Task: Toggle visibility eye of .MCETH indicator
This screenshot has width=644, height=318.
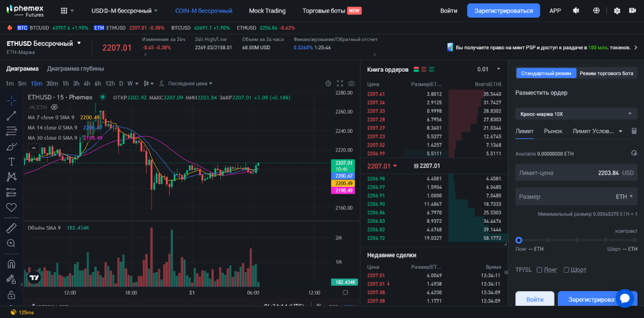Action: (x=53, y=107)
